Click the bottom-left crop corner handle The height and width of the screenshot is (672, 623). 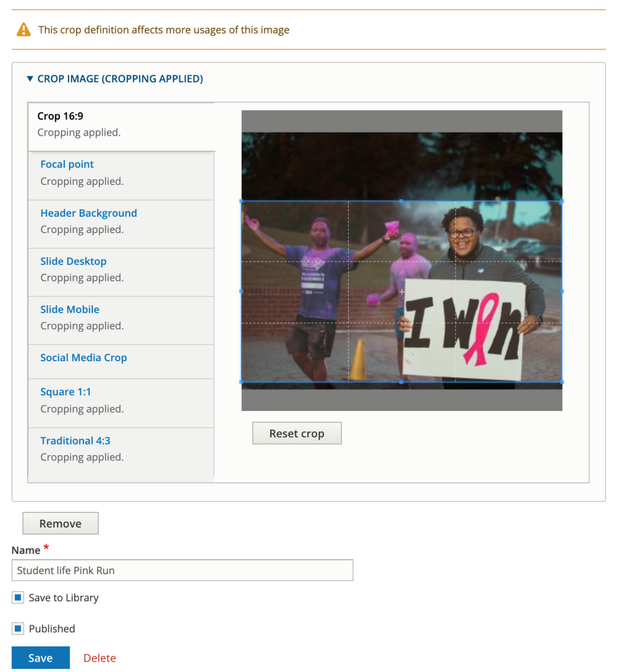click(241, 382)
